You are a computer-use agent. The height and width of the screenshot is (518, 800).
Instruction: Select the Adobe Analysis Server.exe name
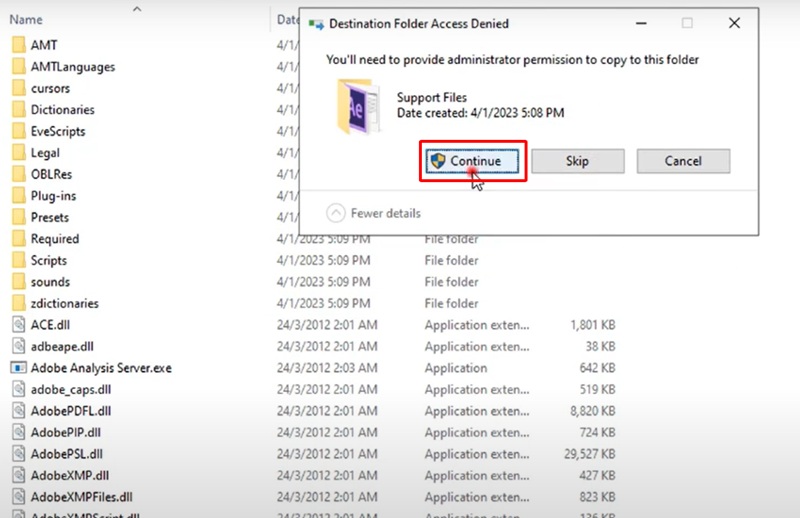click(x=101, y=368)
